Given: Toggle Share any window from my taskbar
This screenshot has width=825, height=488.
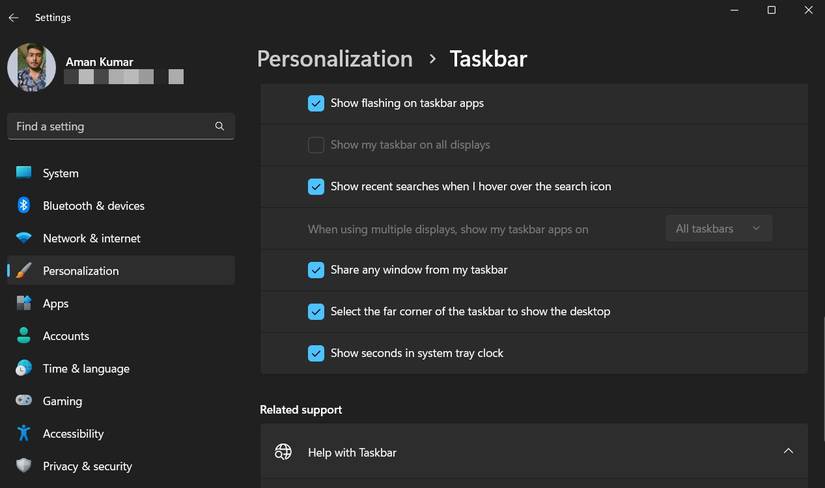Looking at the screenshot, I should (316, 270).
